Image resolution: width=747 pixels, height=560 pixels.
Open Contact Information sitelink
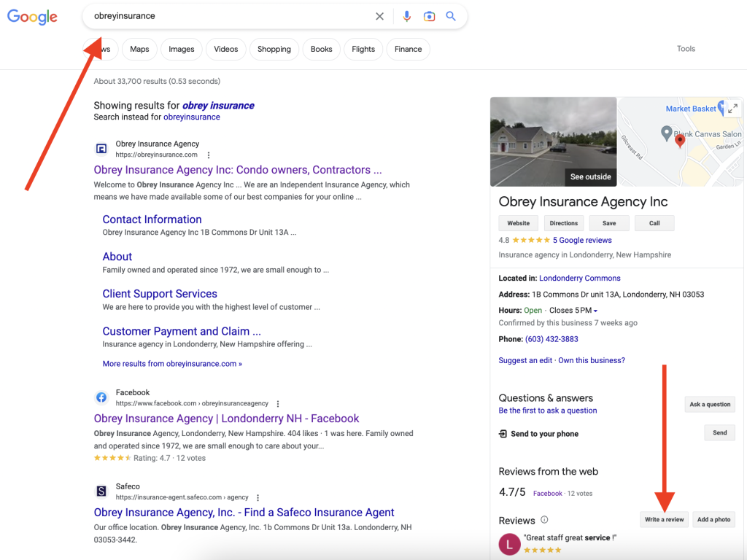pos(152,219)
